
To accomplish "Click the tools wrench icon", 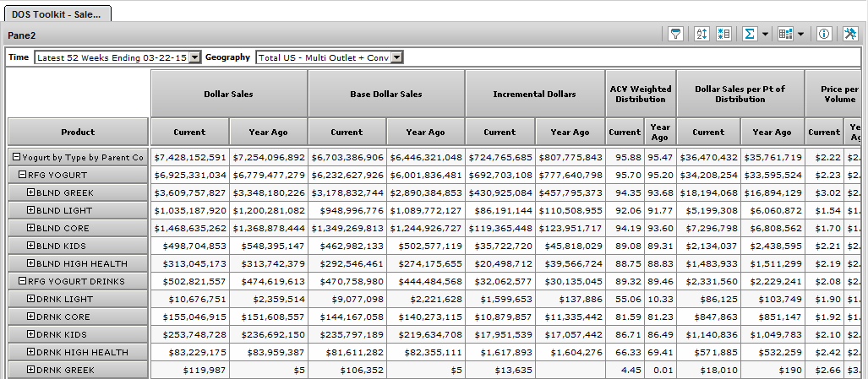I will [x=850, y=34].
